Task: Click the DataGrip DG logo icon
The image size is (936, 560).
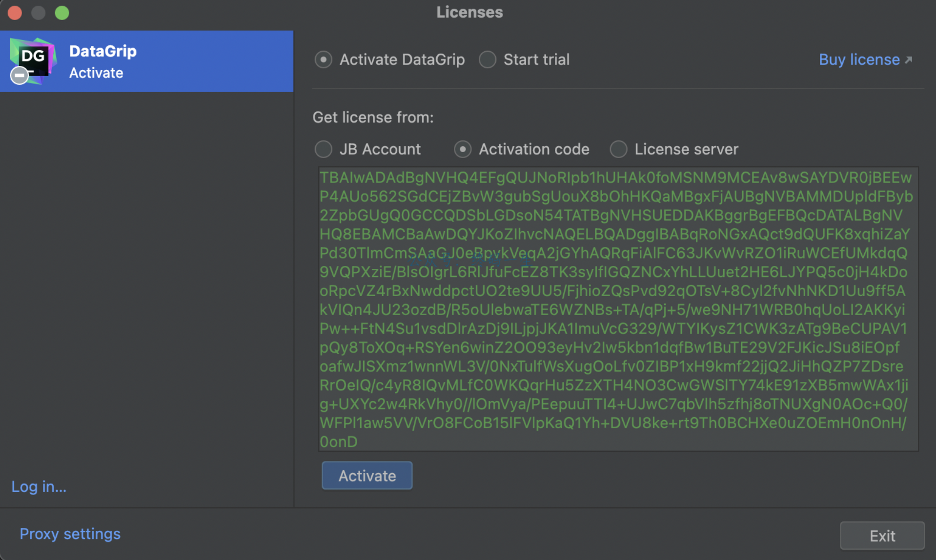Action: 33,59
